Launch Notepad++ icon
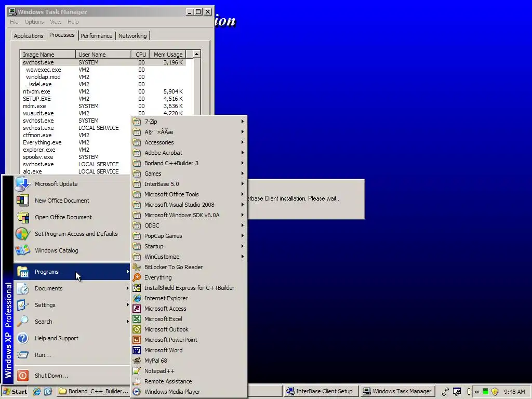 [137, 371]
